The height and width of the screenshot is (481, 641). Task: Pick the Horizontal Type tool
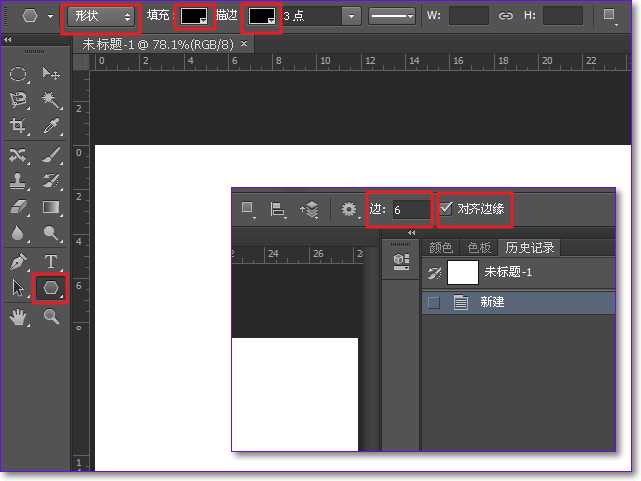tap(51, 262)
